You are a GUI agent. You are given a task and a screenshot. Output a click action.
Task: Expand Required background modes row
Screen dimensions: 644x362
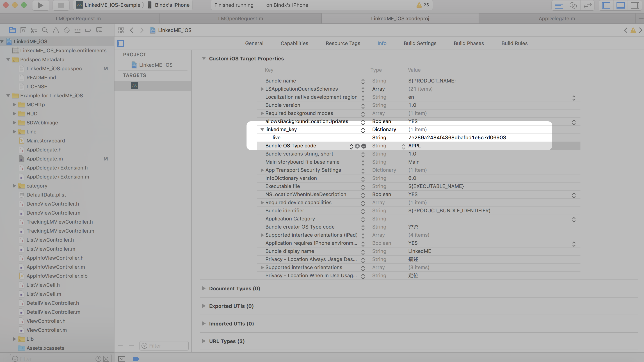coord(262,113)
